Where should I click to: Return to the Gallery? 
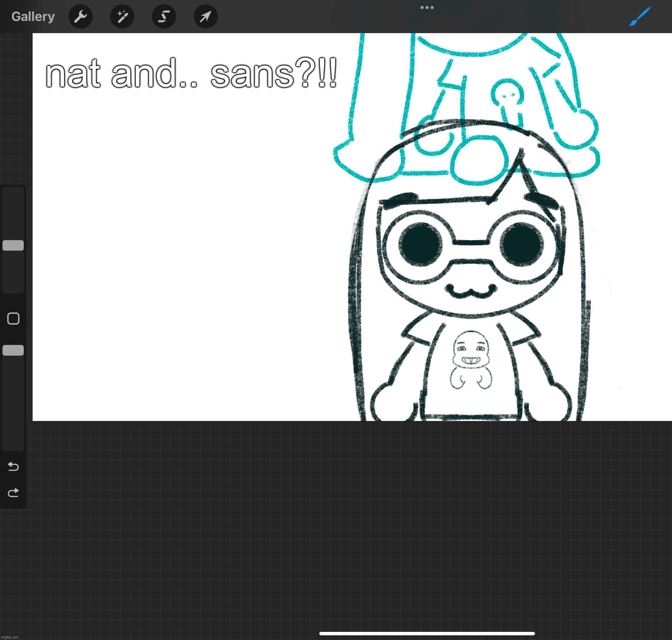pyautogui.click(x=33, y=16)
